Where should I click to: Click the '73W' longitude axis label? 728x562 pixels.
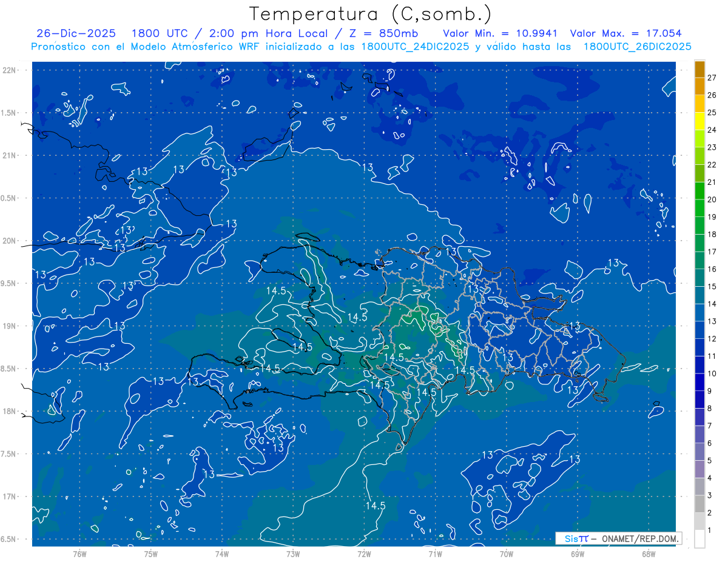click(x=293, y=554)
